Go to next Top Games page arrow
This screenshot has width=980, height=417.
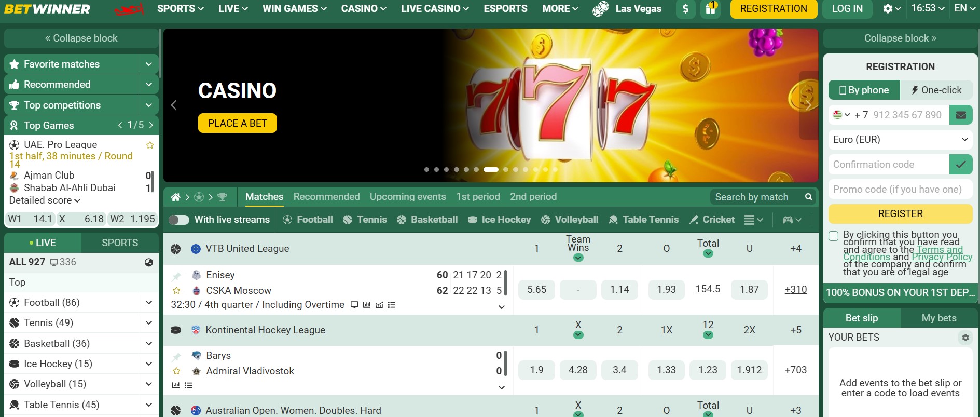(151, 125)
